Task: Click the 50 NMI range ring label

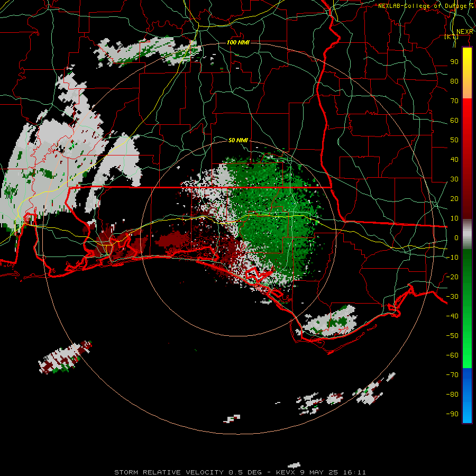Action: click(x=238, y=140)
